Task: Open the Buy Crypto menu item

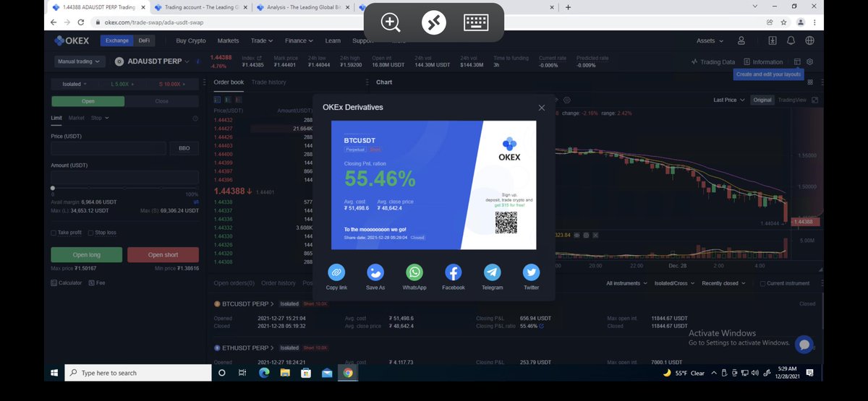Action: click(191, 40)
